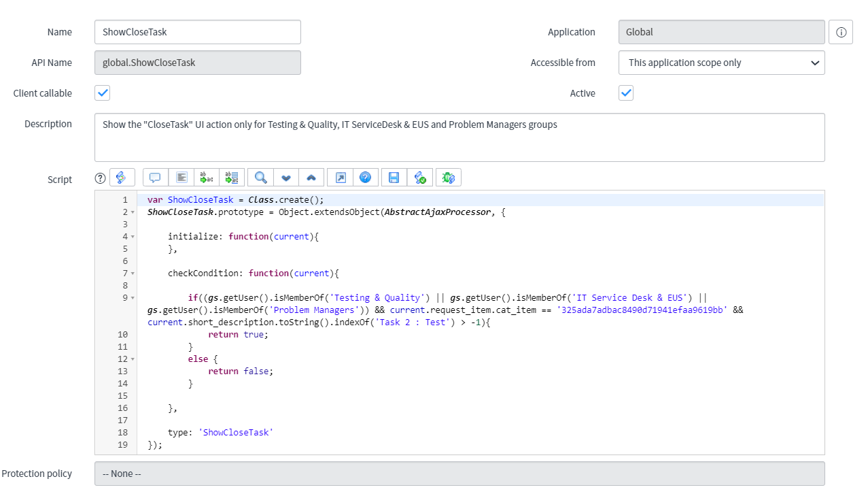
Task: Click the API Name field
Action: (x=198, y=63)
